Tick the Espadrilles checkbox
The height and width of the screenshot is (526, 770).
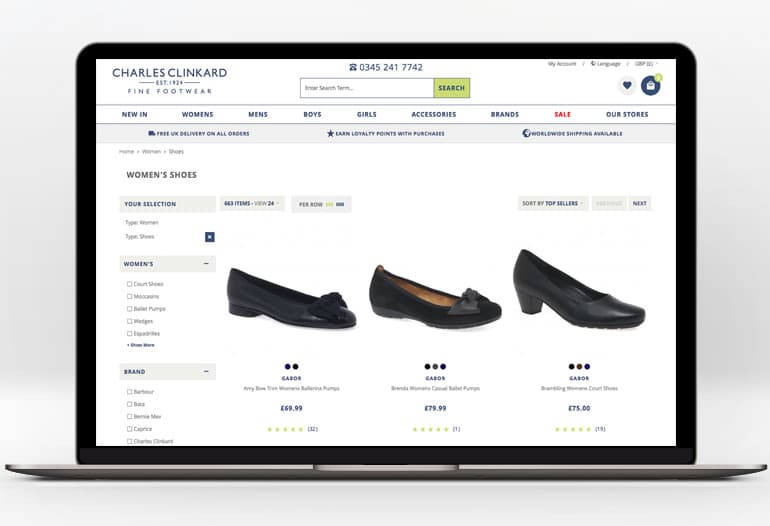pyautogui.click(x=130, y=333)
